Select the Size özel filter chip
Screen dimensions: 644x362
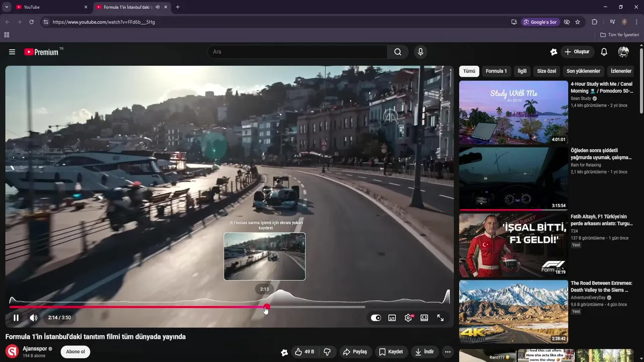pyautogui.click(x=546, y=71)
